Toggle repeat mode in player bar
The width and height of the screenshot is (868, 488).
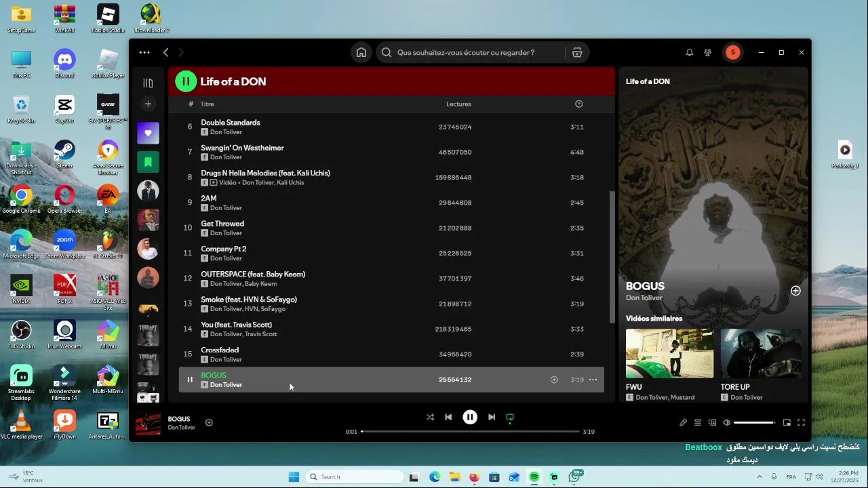[x=510, y=418]
